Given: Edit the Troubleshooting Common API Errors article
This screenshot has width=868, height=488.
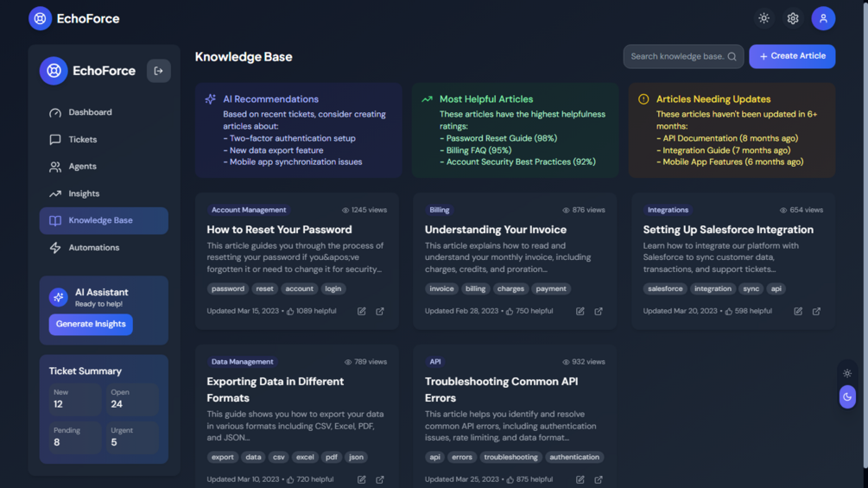Looking at the screenshot, I should tap(580, 479).
